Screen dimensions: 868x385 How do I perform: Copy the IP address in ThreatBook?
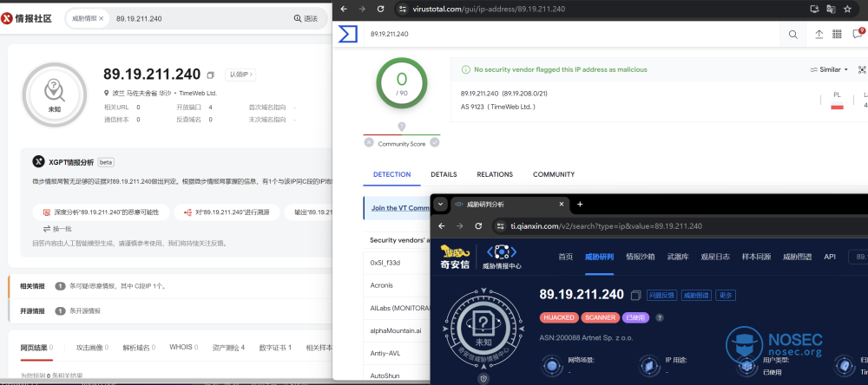coord(210,75)
